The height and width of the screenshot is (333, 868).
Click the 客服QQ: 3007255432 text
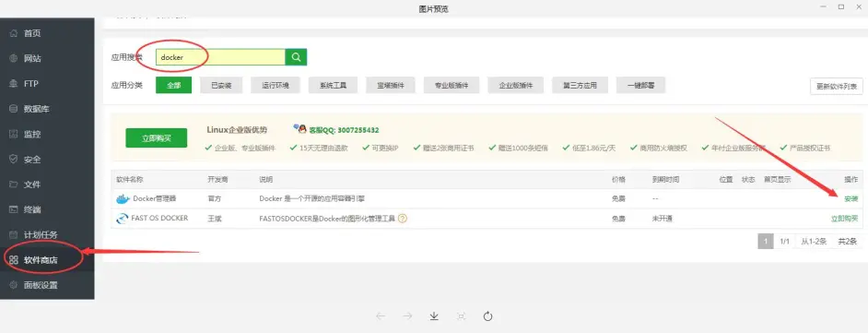click(344, 130)
